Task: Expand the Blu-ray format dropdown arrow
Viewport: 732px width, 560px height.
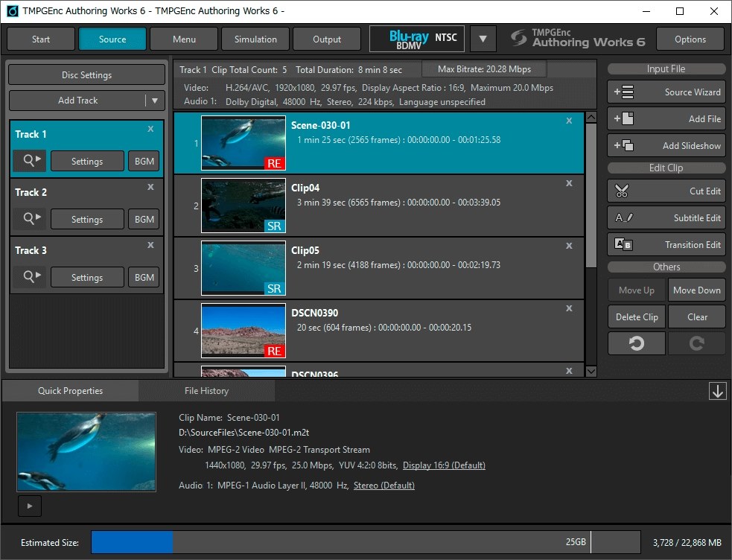Action: point(483,39)
